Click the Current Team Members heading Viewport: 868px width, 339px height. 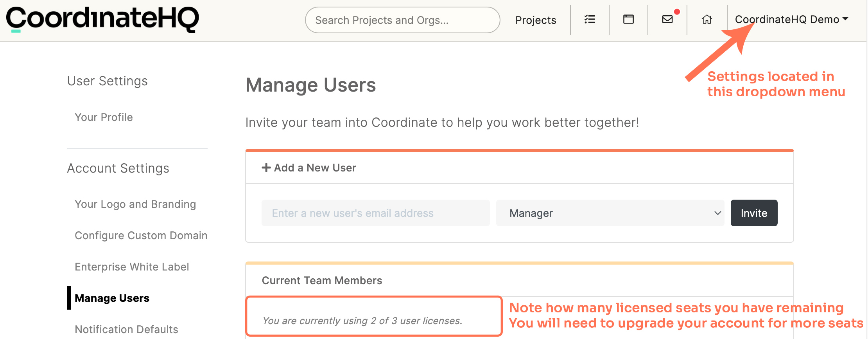322,280
